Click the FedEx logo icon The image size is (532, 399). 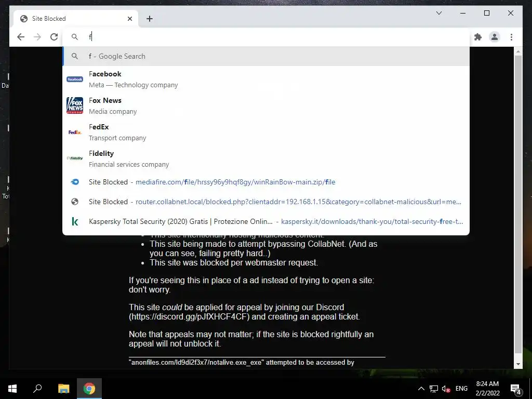click(x=75, y=132)
